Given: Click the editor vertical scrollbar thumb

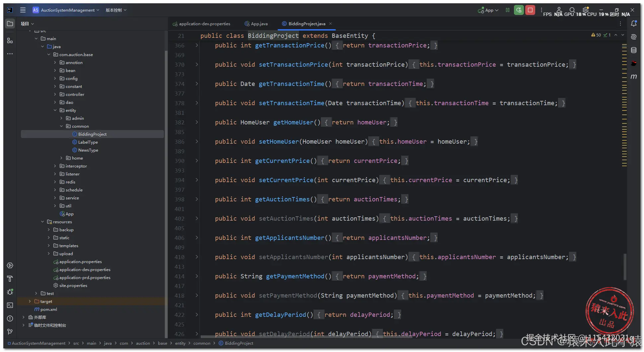Looking at the screenshot, I should click(625, 267).
